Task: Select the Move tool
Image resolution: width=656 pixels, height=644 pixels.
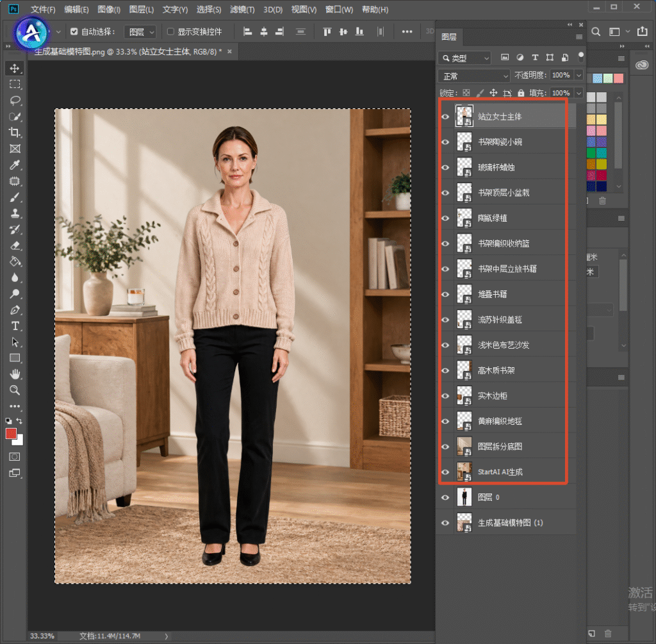Action: (x=15, y=68)
